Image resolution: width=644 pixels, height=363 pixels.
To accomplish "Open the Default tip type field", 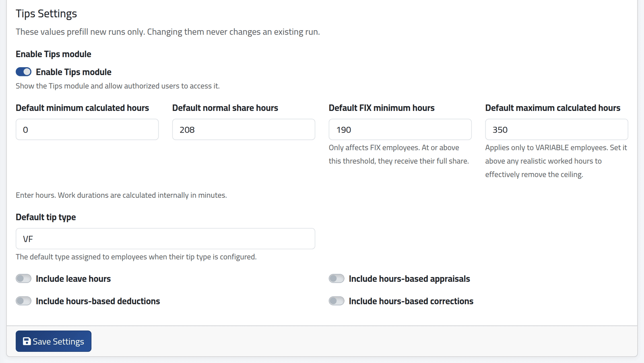I will [x=165, y=239].
